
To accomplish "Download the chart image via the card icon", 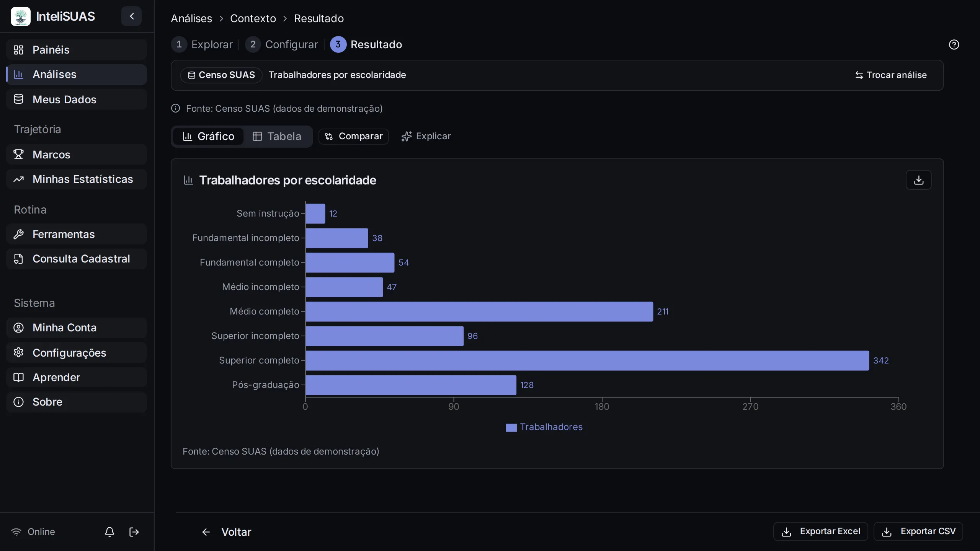I will (918, 180).
